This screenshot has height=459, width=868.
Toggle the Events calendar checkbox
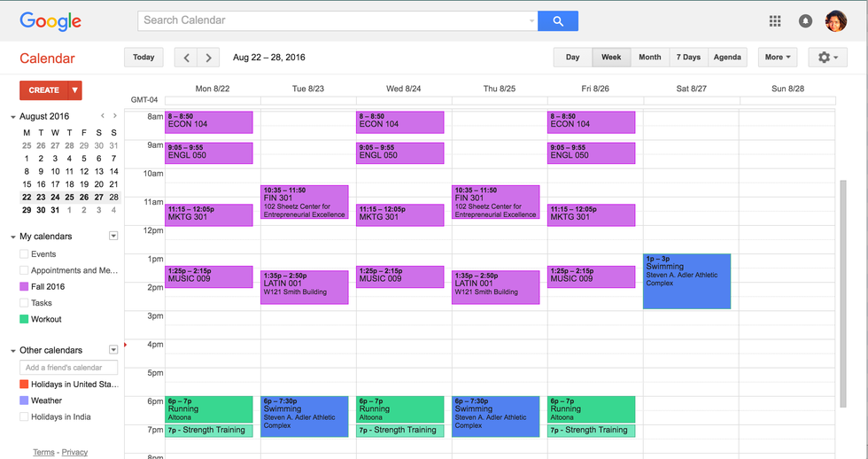tap(24, 254)
